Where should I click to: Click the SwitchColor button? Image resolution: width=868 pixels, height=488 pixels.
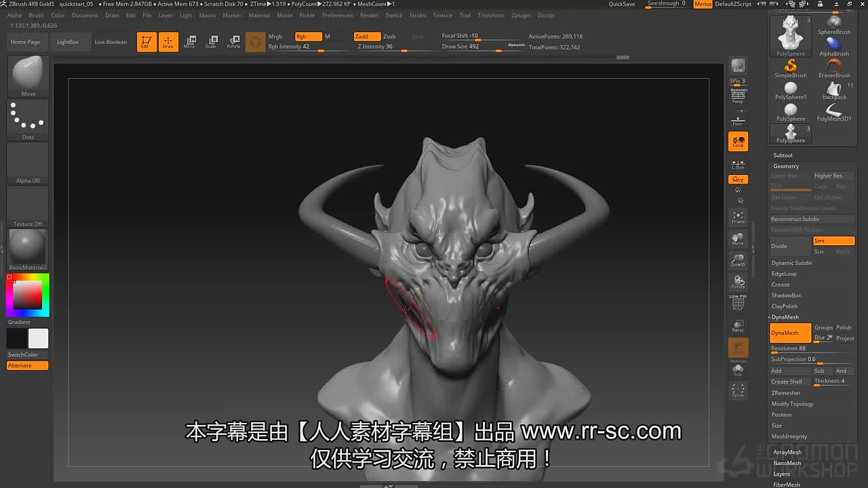pos(28,354)
